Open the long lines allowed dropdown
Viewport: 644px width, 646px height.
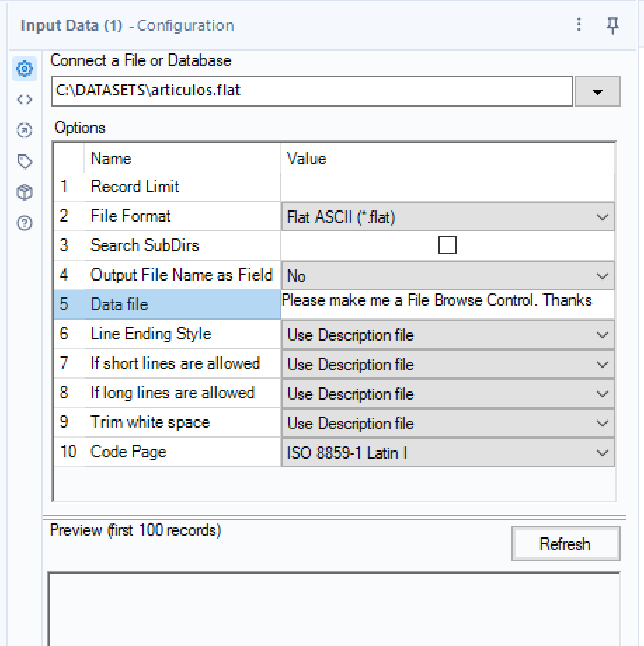(602, 393)
